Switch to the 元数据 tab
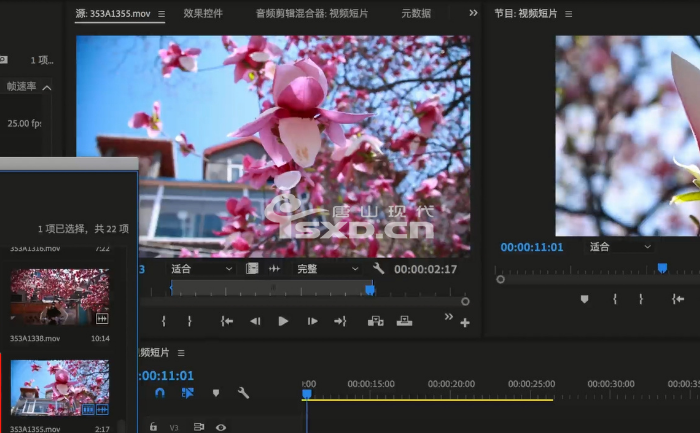 click(x=416, y=13)
